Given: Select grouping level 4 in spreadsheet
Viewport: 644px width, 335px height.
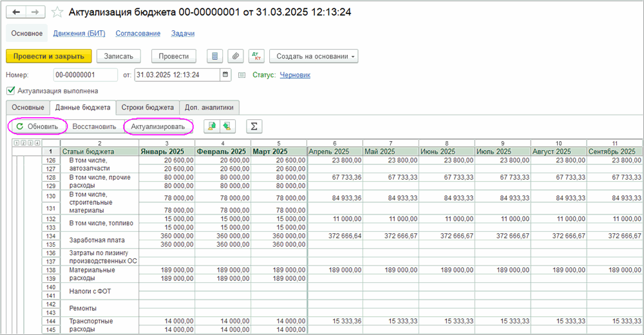Looking at the screenshot, I should point(37,143).
